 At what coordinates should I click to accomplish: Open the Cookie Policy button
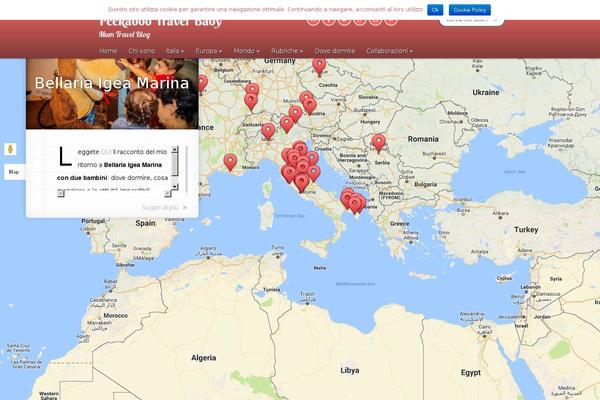click(470, 10)
